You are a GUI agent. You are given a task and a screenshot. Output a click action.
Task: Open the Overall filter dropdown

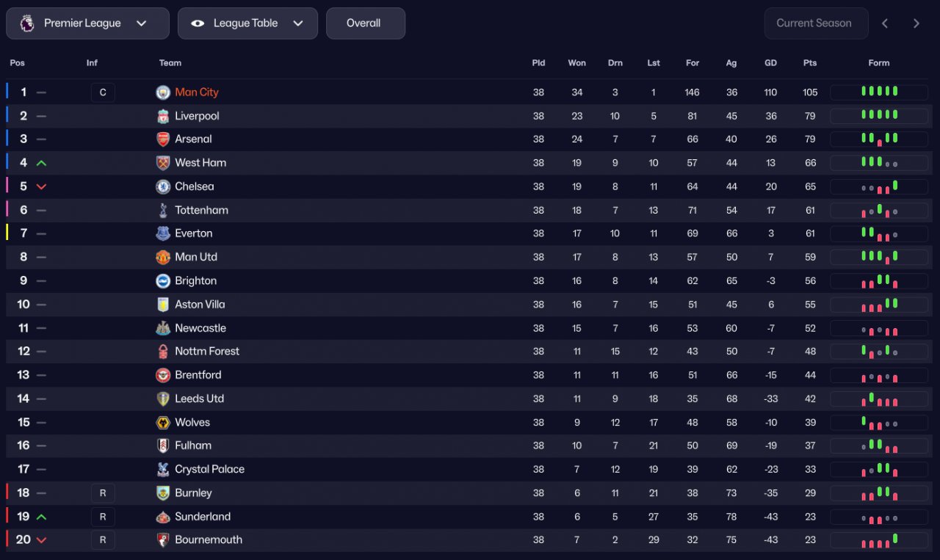pyautogui.click(x=365, y=23)
